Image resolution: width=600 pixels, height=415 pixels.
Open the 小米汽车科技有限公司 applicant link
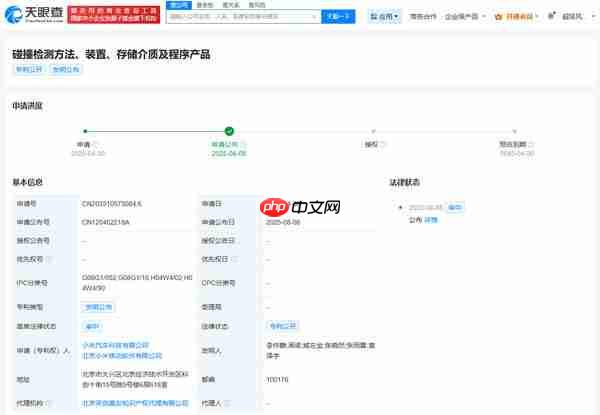tap(115, 345)
